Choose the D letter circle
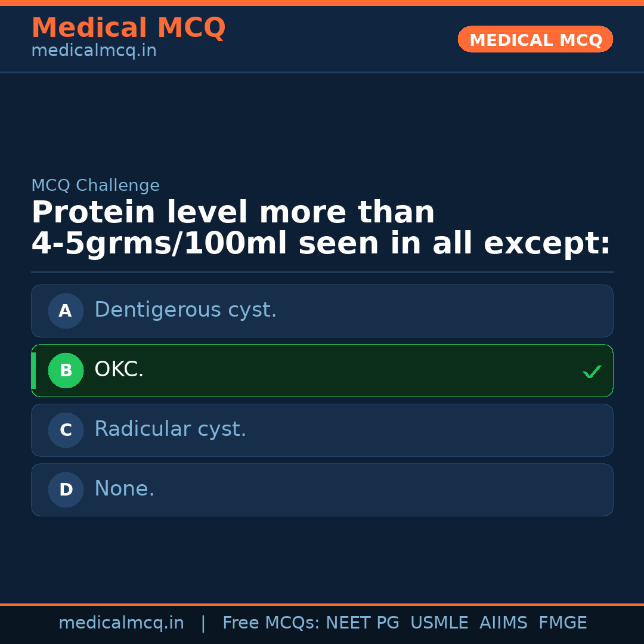 tap(66, 490)
